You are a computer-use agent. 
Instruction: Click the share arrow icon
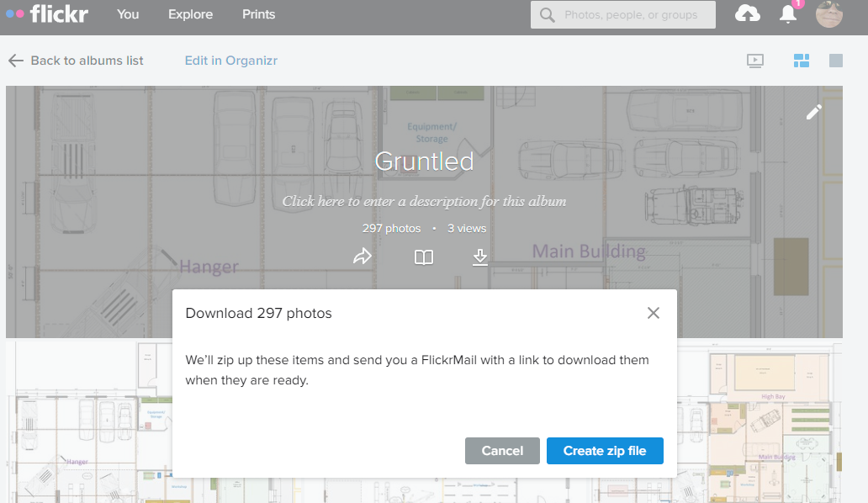363,257
